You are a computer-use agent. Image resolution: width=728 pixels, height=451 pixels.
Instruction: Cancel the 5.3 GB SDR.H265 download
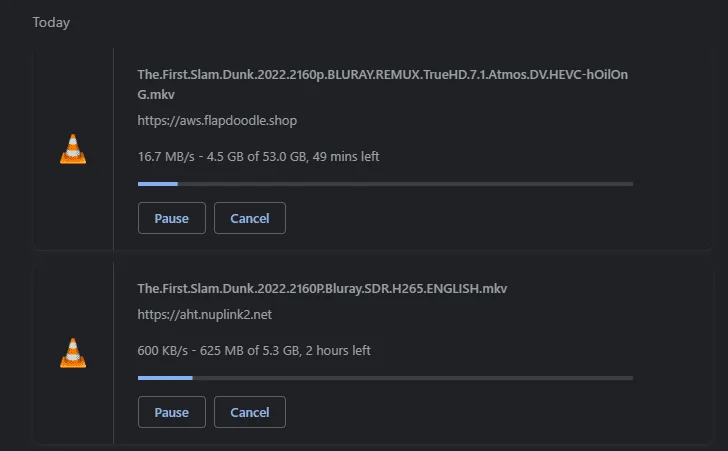pyautogui.click(x=250, y=412)
